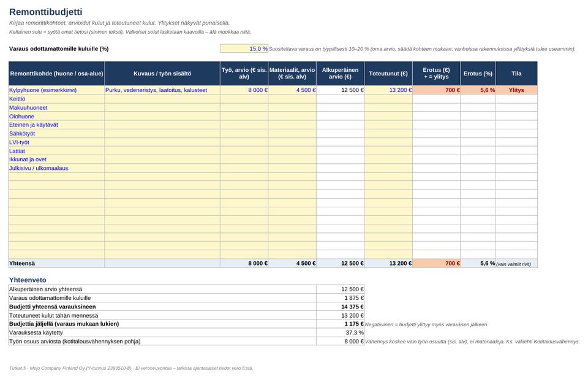The width and height of the screenshot is (588, 379).
Task: Select the 'Kuvaus / työn sisältö' column header
Action: tap(162, 73)
